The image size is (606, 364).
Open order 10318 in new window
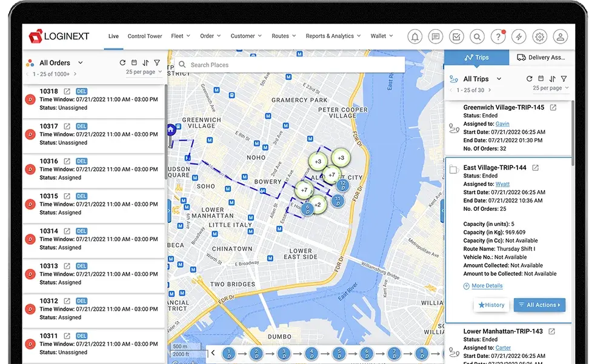(x=67, y=91)
